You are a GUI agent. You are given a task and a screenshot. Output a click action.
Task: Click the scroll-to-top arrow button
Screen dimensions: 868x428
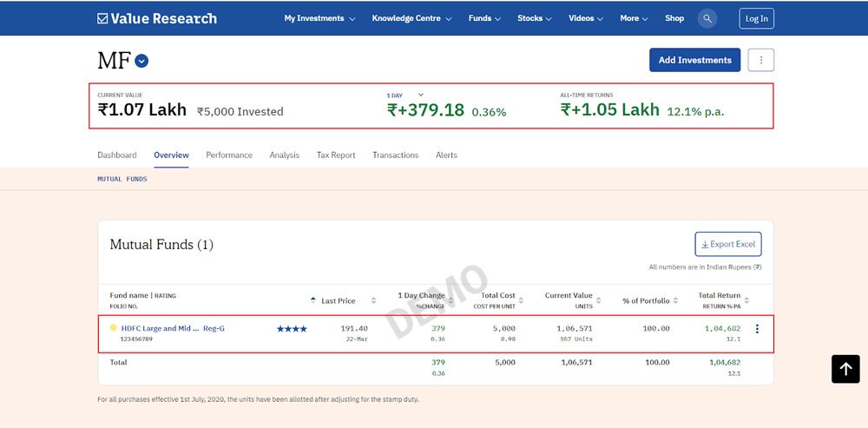click(x=845, y=369)
